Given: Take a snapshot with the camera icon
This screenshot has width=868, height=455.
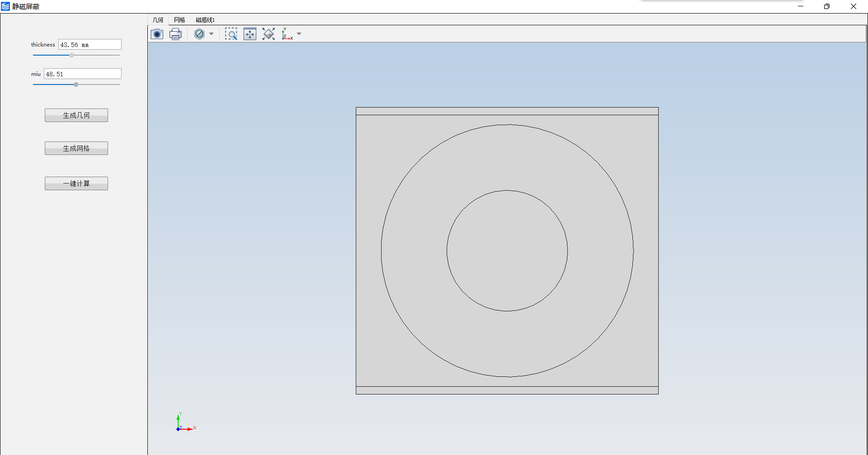Looking at the screenshot, I should tap(157, 34).
